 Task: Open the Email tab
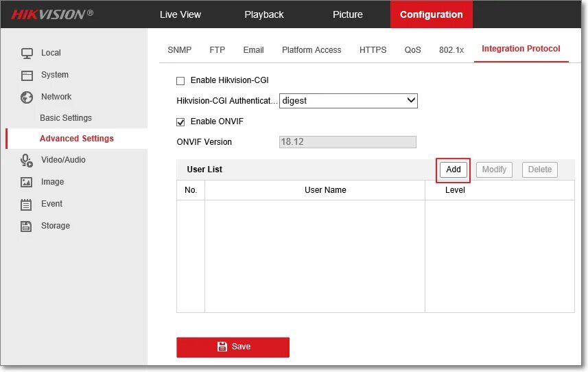pyautogui.click(x=253, y=50)
